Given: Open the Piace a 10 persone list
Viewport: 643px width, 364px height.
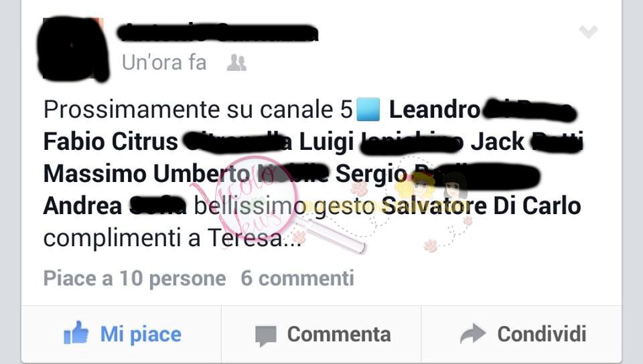Looking at the screenshot, I should tap(135, 278).
